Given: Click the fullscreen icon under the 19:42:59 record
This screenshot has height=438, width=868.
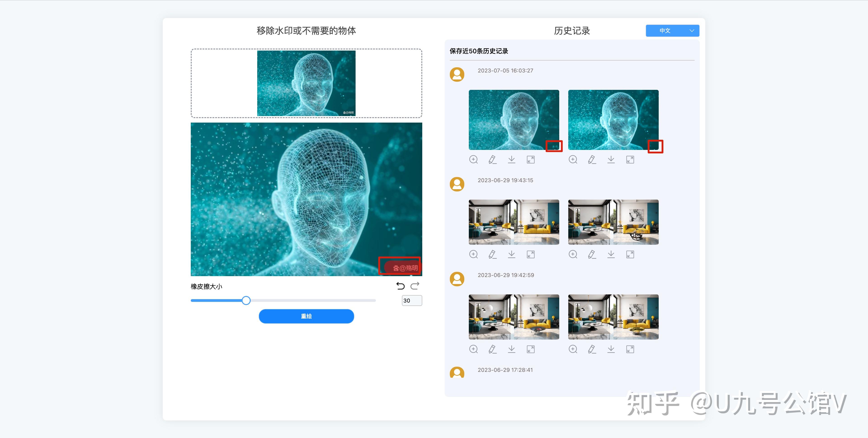Looking at the screenshot, I should pyautogui.click(x=531, y=349).
